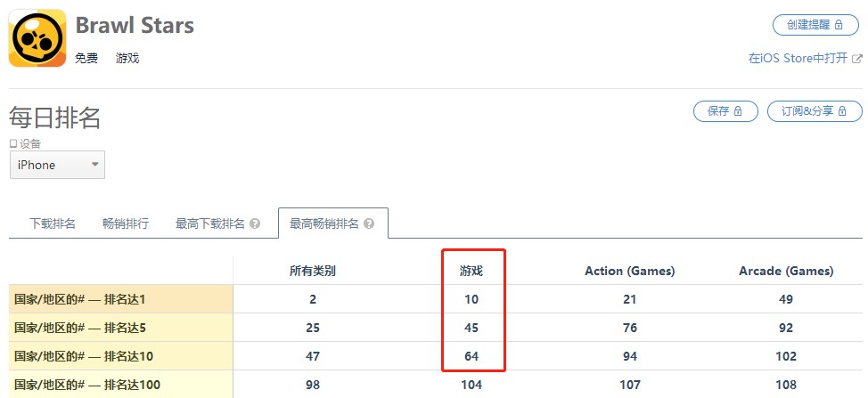Click the 订阅&分享 button
Viewport: 868px width, 398px height.
point(815,111)
